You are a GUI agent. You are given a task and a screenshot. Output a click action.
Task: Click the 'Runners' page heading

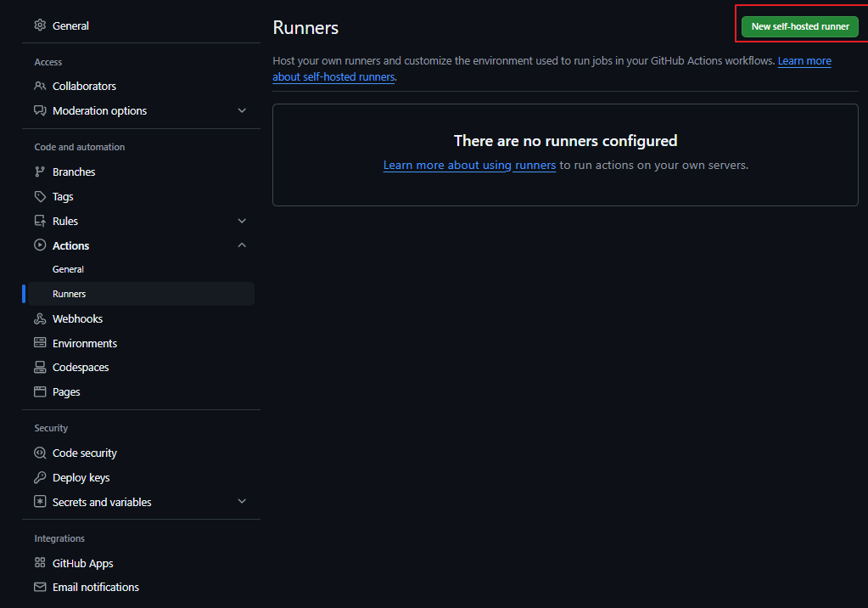pyautogui.click(x=305, y=28)
